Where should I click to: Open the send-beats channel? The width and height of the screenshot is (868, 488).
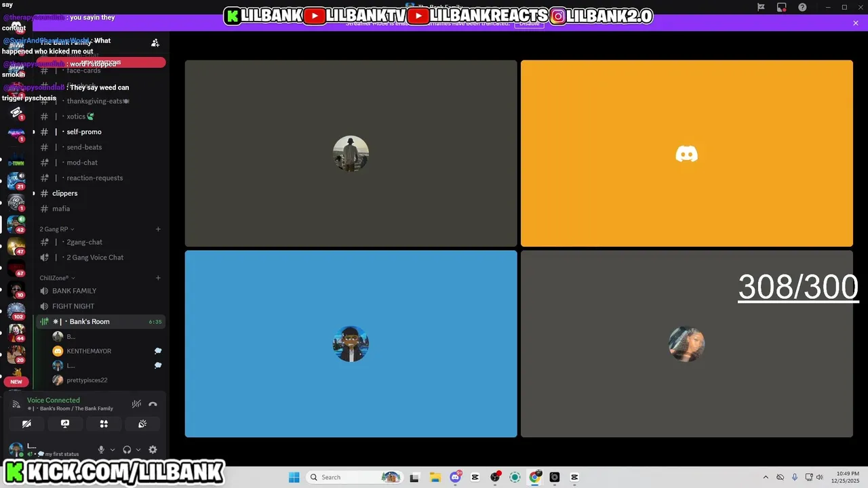(101, 147)
